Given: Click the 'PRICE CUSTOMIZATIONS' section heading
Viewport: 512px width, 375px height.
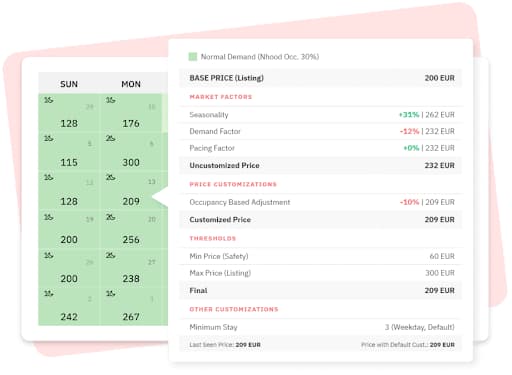Looking at the screenshot, I should coord(233,184).
